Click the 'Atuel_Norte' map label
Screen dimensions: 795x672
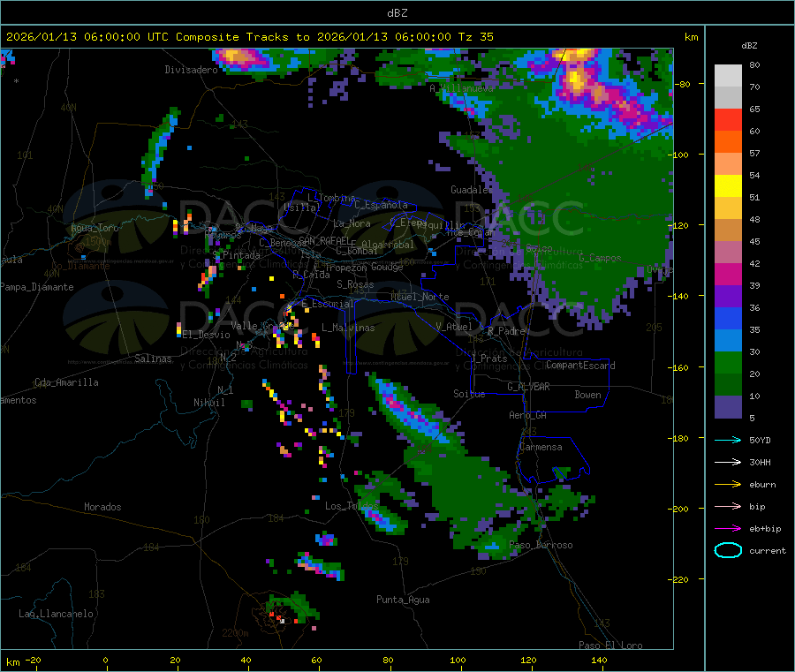point(420,297)
